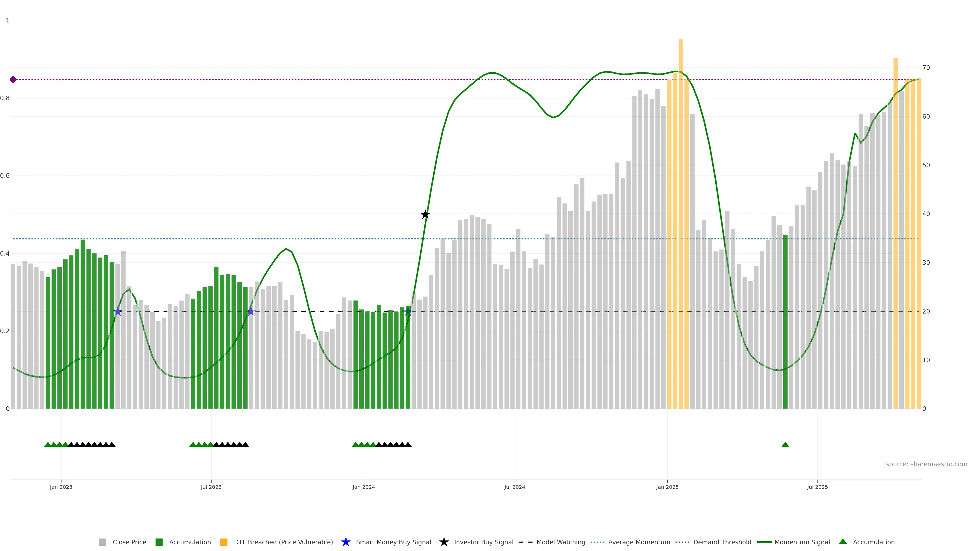Click the black Investor Buy Signal star on chart
980x551 pixels.
pos(425,215)
